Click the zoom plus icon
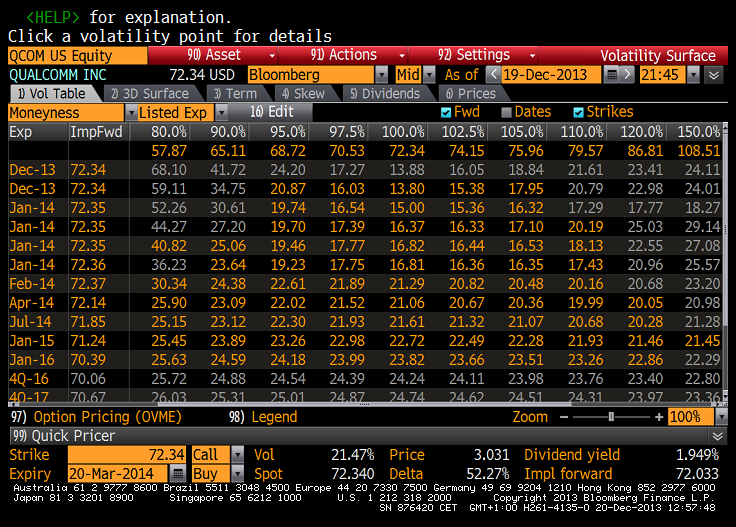736x527 pixels. (x=659, y=417)
